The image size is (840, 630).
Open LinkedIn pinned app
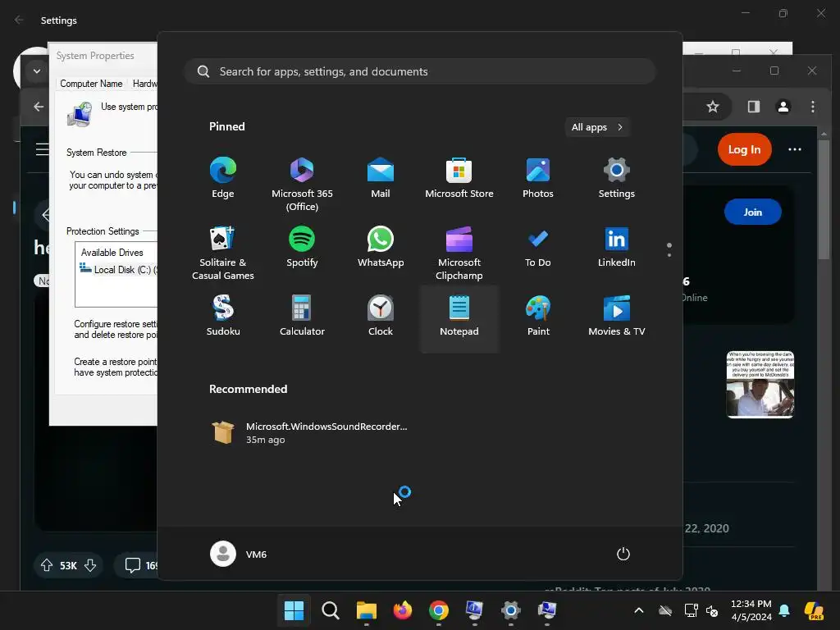pyautogui.click(x=617, y=248)
